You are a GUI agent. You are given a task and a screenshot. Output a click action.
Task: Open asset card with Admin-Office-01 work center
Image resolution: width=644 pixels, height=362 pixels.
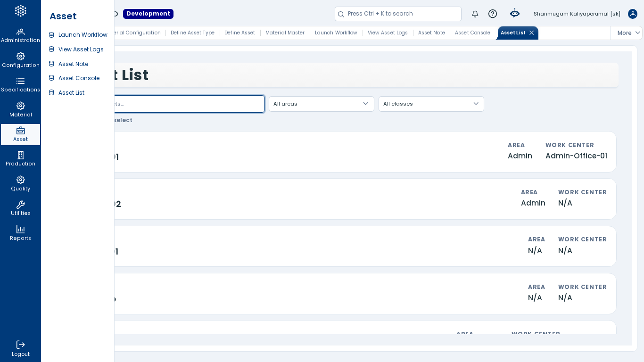[x=365, y=152]
